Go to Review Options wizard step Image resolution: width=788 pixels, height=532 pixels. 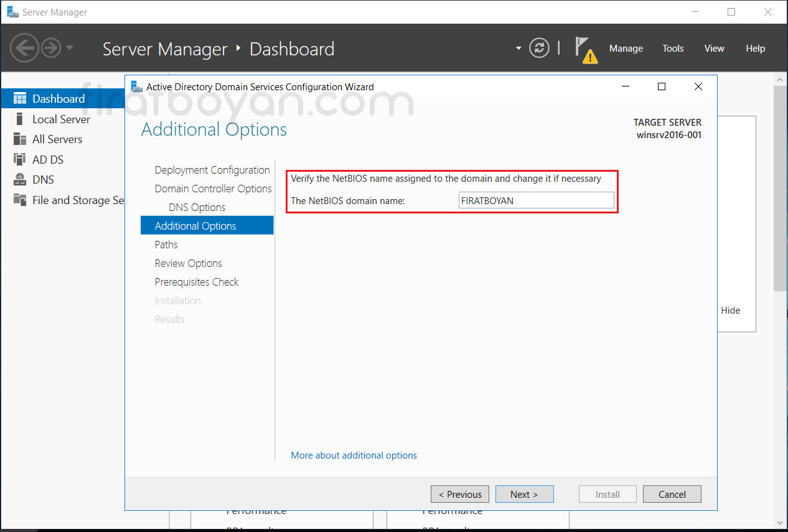pos(188,263)
